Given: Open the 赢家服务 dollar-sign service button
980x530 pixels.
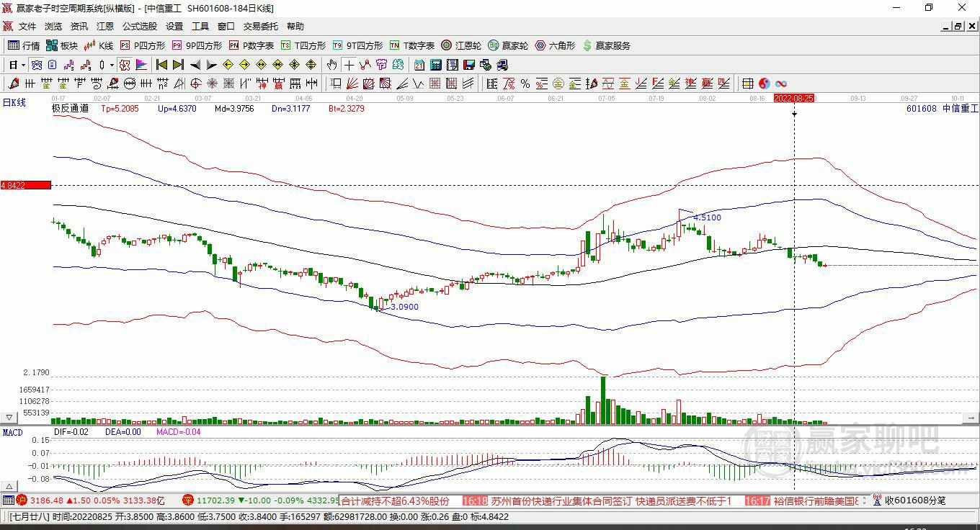Looking at the screenshot, I should [x=606, y=45].
